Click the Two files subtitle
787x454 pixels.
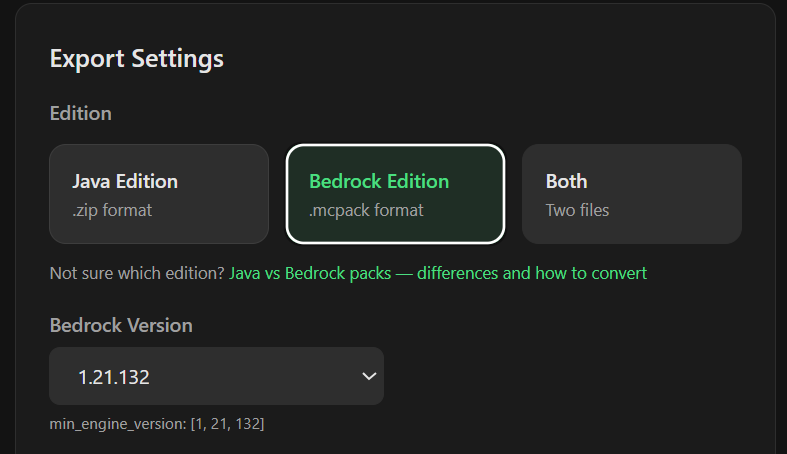pyautogui.click(x=577, y=210)
